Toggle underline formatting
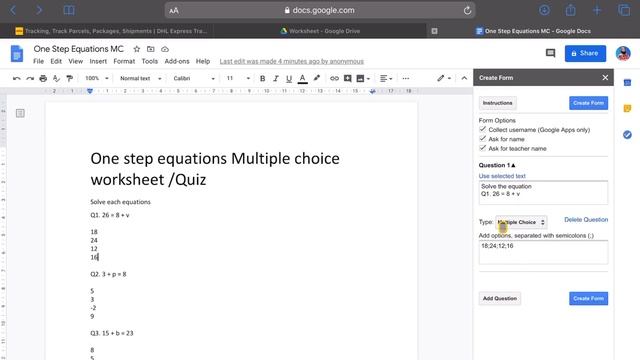 [x=289, y=78]
